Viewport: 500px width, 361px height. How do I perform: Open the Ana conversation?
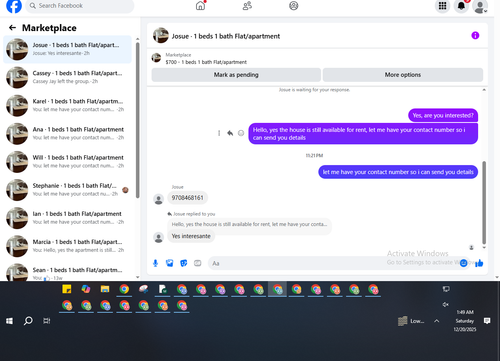coord(67,133)
